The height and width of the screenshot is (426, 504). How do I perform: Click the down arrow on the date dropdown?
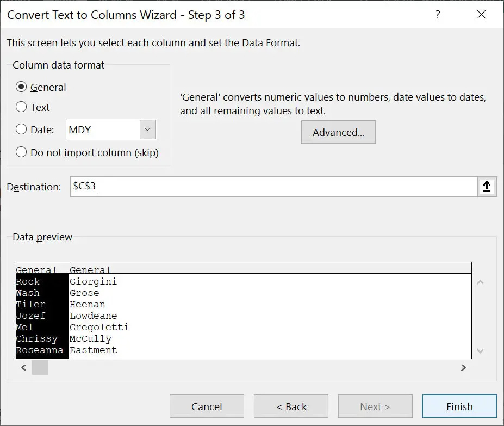pos(146,129)
